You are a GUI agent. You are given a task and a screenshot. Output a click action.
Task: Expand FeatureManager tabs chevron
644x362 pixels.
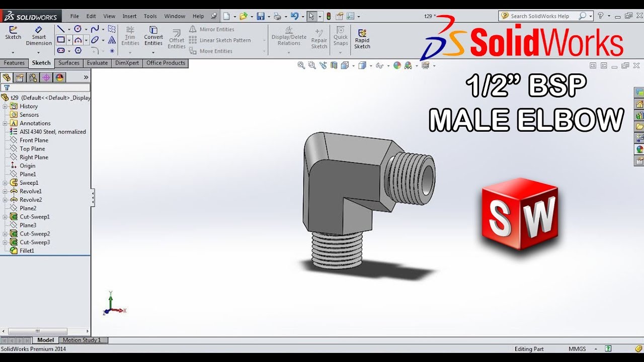86,77
